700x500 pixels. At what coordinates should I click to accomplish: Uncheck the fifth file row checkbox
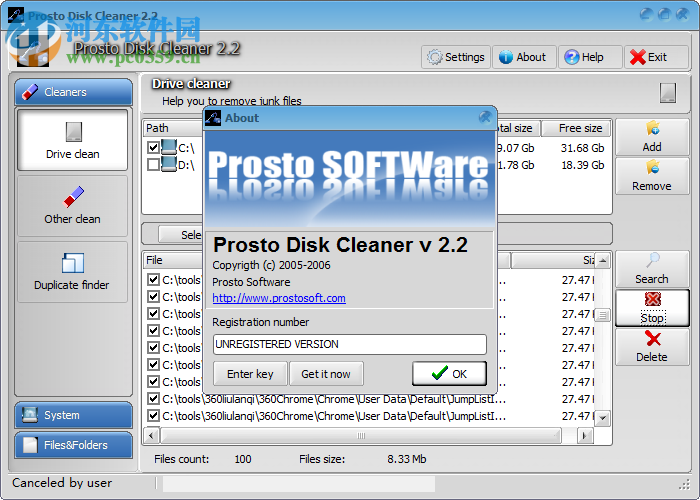153,348
